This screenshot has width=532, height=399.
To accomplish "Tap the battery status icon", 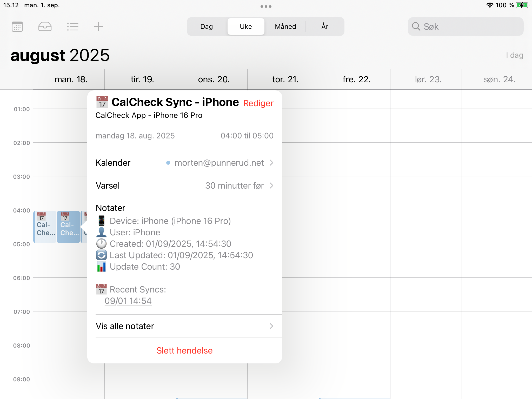I will click(522, 5).
